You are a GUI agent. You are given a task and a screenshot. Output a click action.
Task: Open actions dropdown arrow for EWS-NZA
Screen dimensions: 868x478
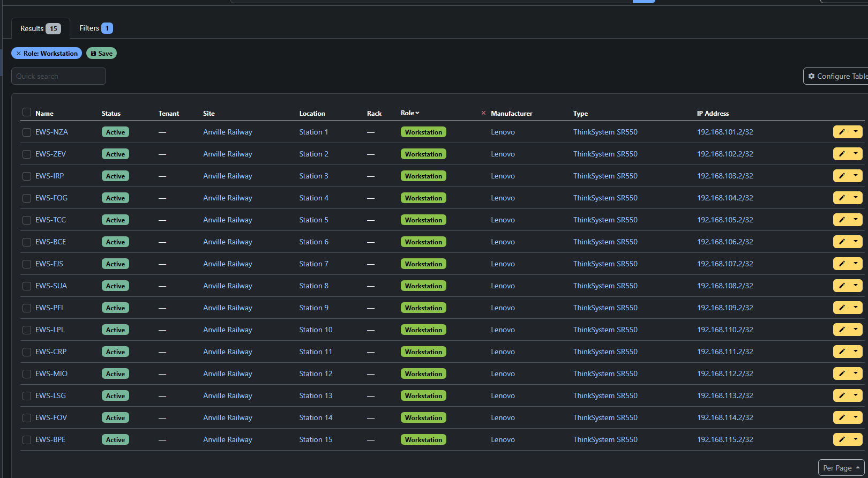pyautogui.click(x=856, y=132)
